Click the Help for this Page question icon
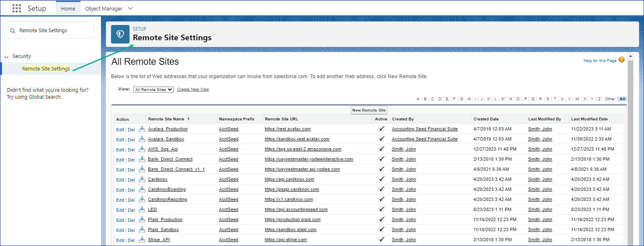The image size is (644, 246). [x=621, y=60]
